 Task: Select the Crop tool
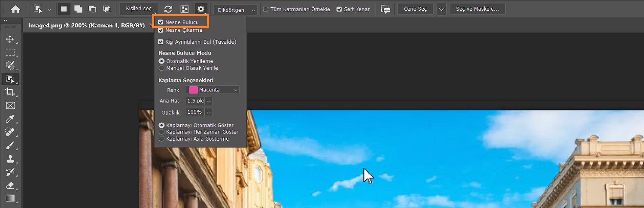click(x=10, y=92)
